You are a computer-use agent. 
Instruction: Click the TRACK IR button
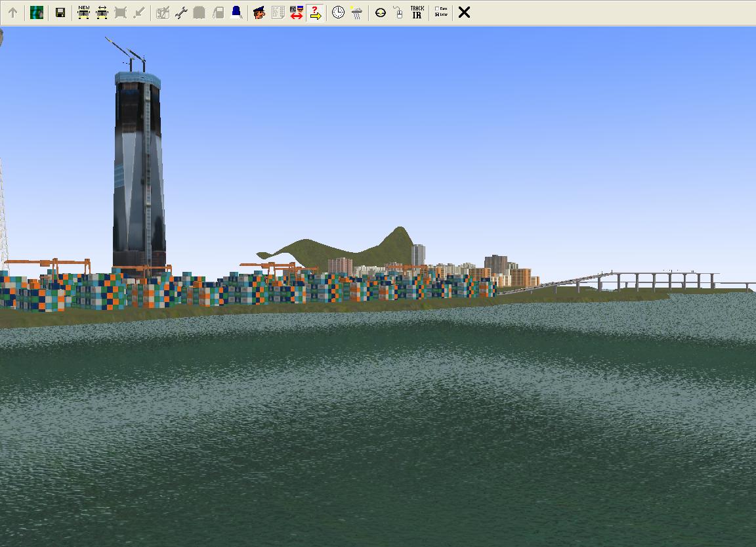417,12
